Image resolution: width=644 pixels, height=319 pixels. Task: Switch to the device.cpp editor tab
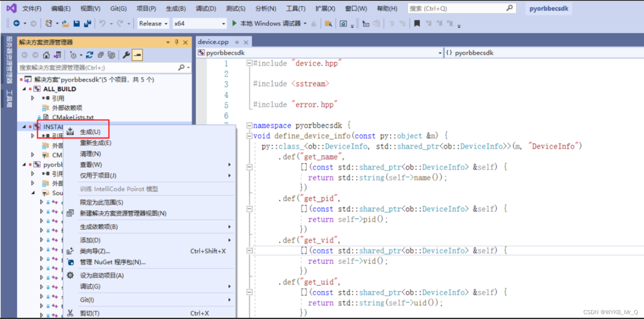coord(213,42)
